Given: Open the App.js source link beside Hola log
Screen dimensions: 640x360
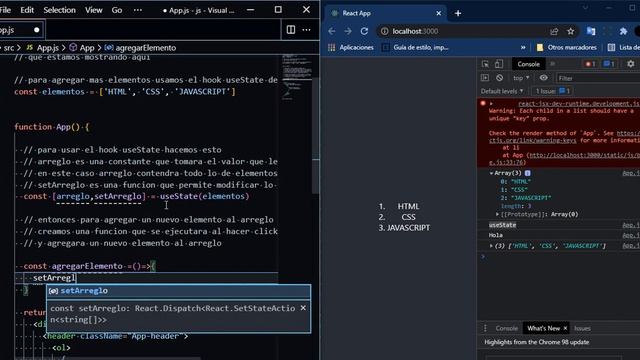Looking at the screenshot, I should tap(631, 235).
